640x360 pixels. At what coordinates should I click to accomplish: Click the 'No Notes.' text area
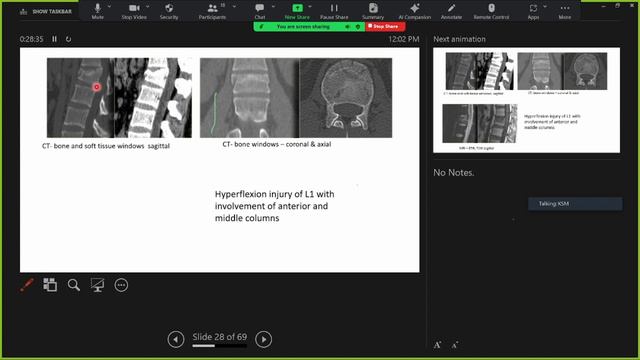click(454, 173)
